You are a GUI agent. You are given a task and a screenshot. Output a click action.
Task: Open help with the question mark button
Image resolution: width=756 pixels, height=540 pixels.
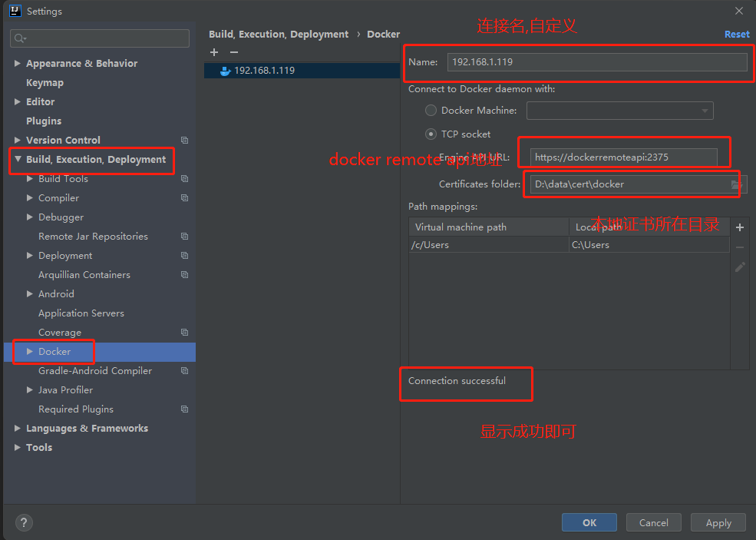24,522
